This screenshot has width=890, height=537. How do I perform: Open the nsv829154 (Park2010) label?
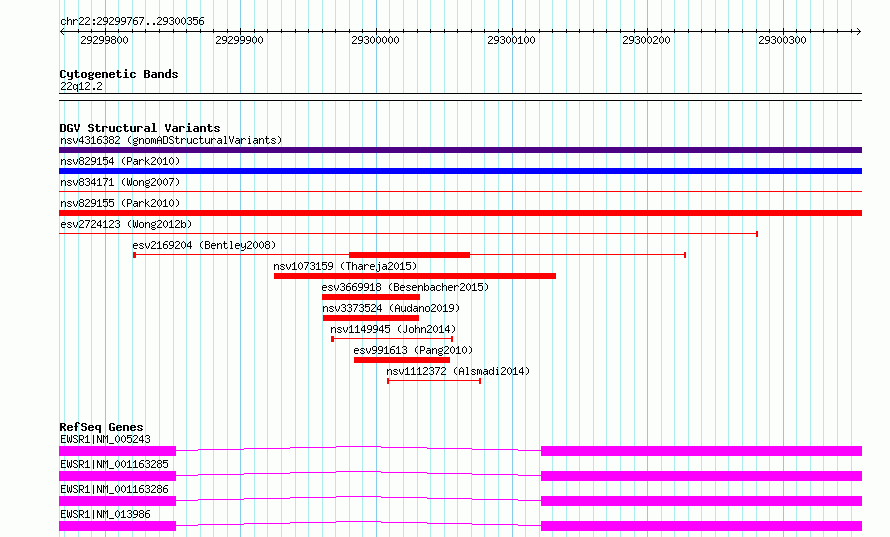click(120, 161)
